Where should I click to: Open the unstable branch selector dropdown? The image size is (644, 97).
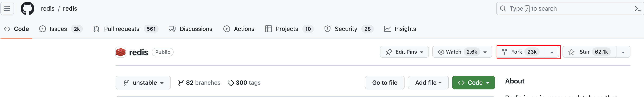[x=143, y=83]
